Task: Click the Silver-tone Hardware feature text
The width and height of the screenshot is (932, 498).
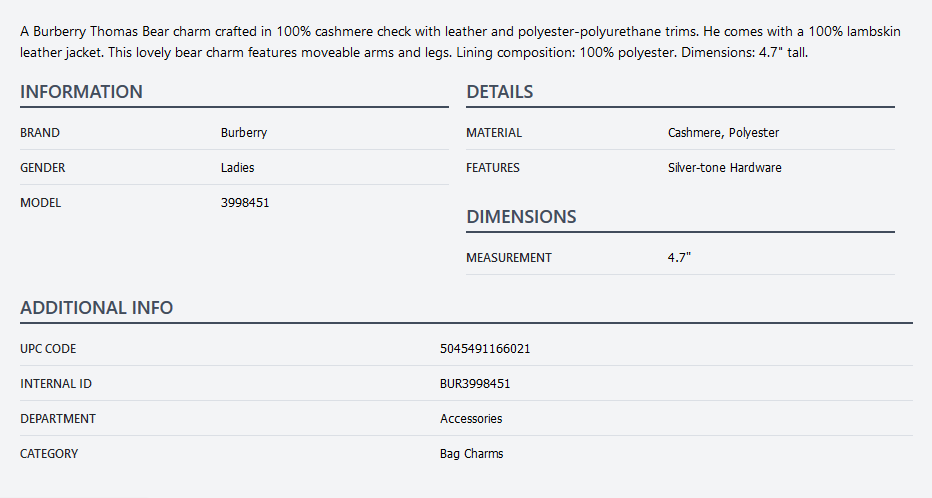Action: pos(724,167)
